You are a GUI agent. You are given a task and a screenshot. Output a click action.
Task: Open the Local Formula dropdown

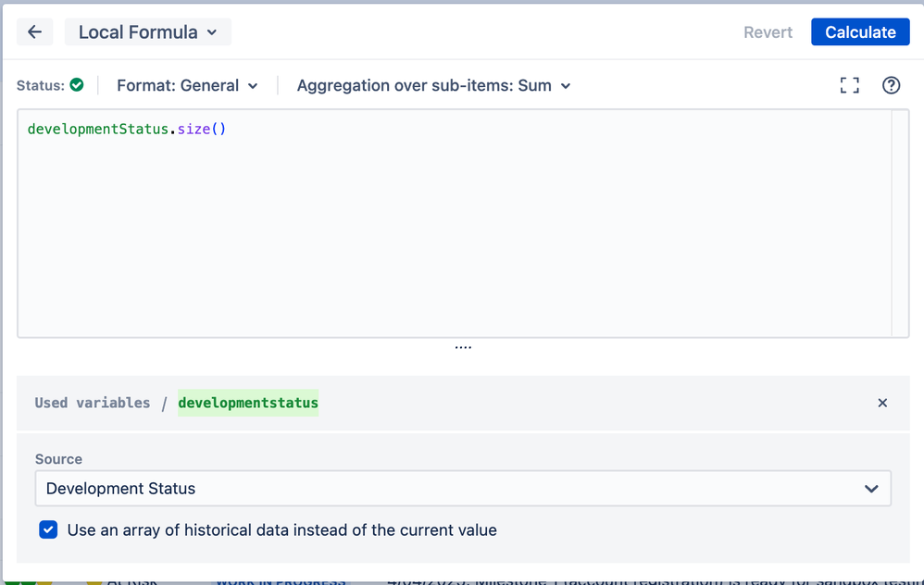148,31
